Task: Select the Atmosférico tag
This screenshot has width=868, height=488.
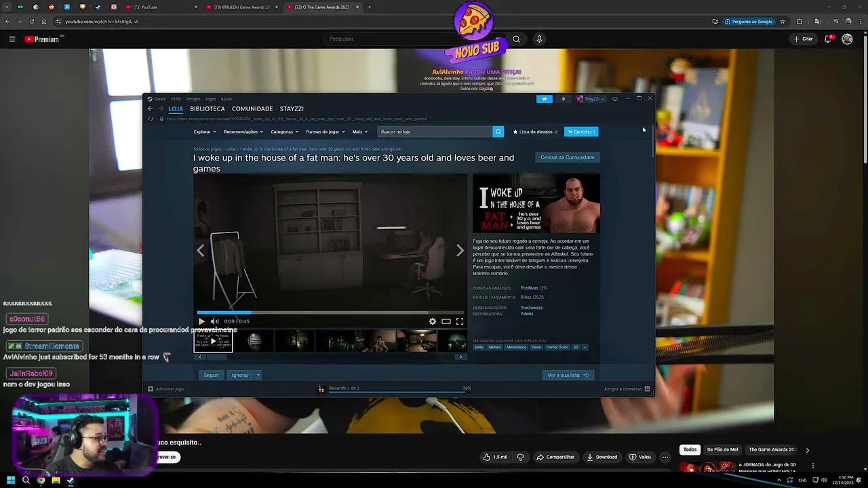Action: point(516,347)
